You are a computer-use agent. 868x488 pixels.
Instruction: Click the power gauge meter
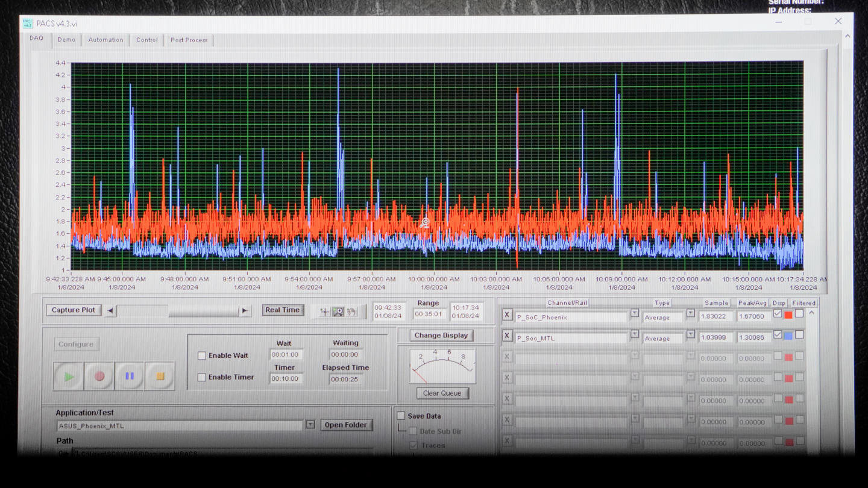tap(442, 366)
